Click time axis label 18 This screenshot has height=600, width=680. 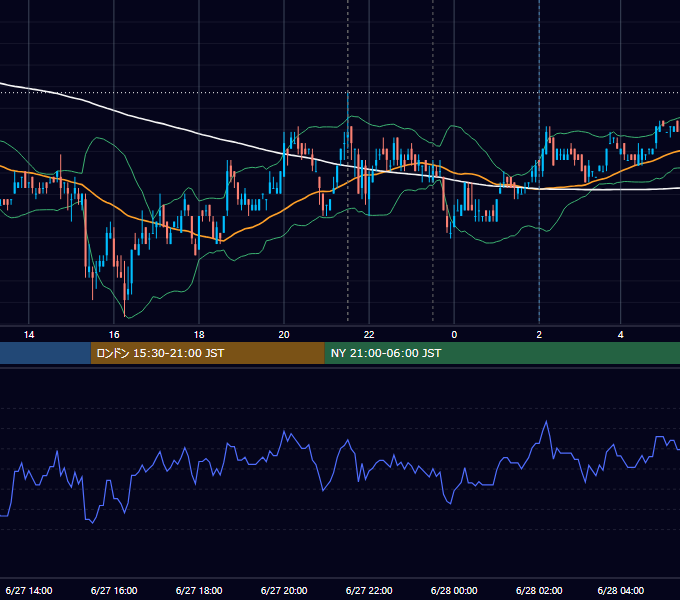click(x=199, y=335)
